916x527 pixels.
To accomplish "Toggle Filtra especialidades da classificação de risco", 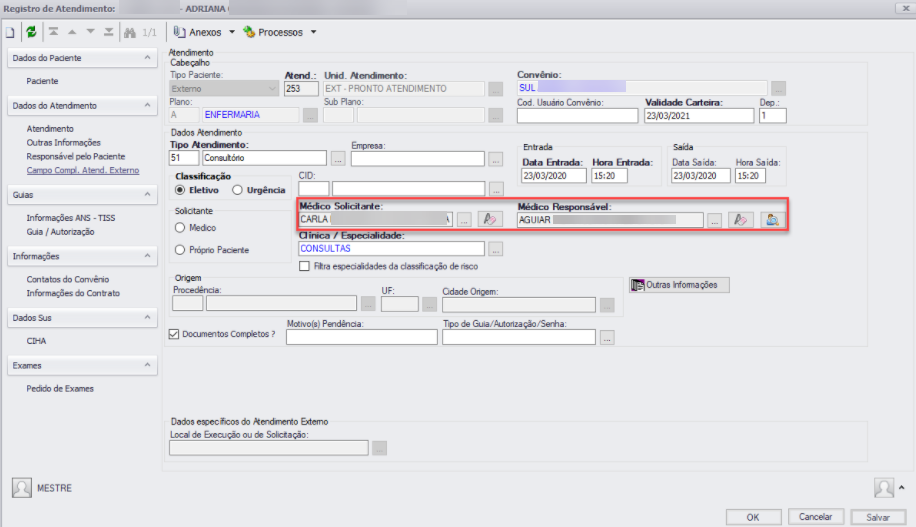I will tap(304, 266).
